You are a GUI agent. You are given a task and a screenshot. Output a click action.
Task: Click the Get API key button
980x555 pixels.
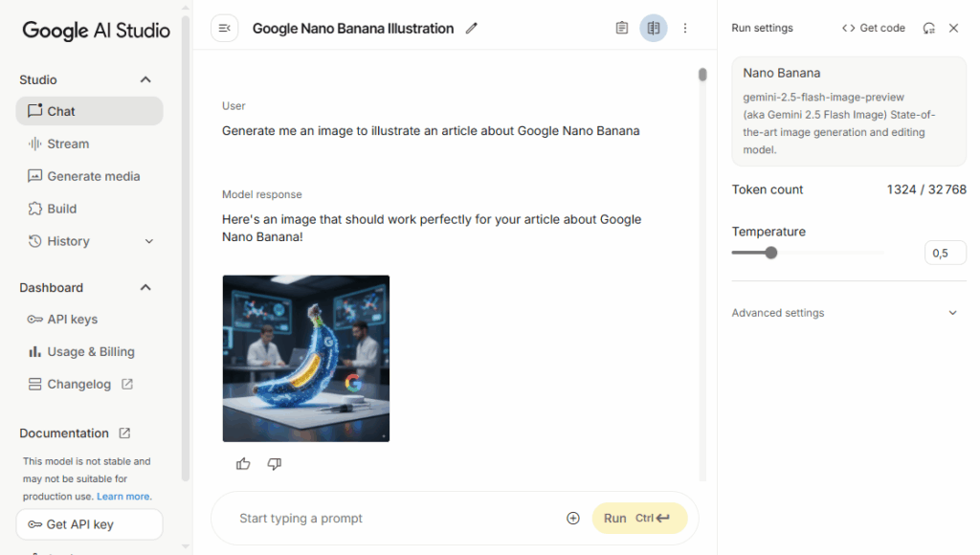pyautogui.click(x=89, y=524)
